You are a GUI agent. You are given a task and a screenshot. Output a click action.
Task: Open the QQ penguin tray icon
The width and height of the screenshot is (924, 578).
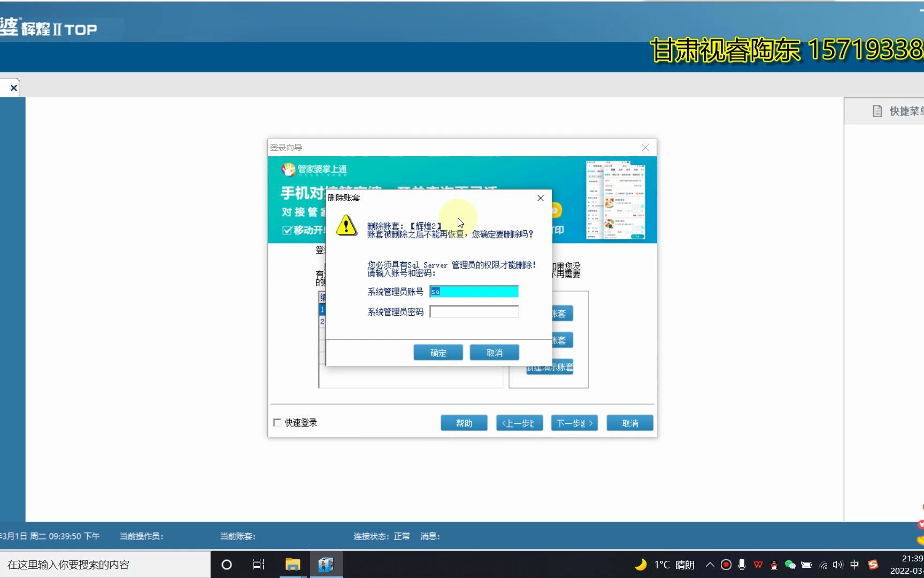[774, 565]
